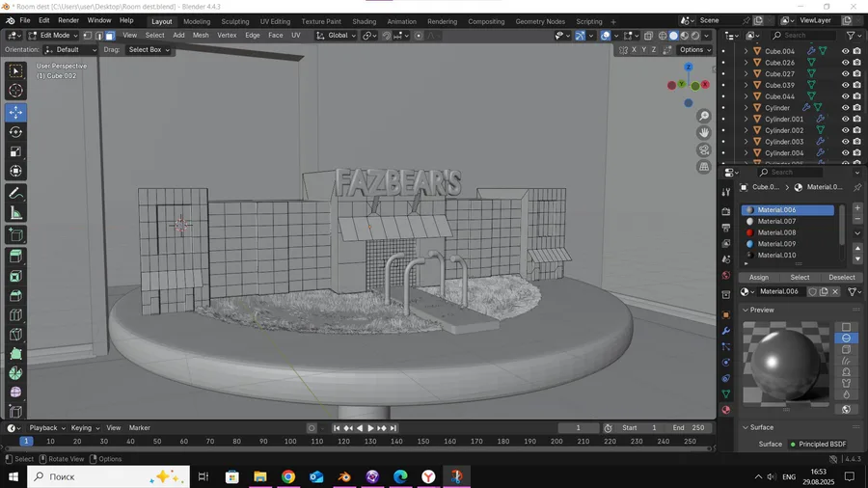Select the Loop Cut tool
The image size is (868, 488).
click(15, 314)
